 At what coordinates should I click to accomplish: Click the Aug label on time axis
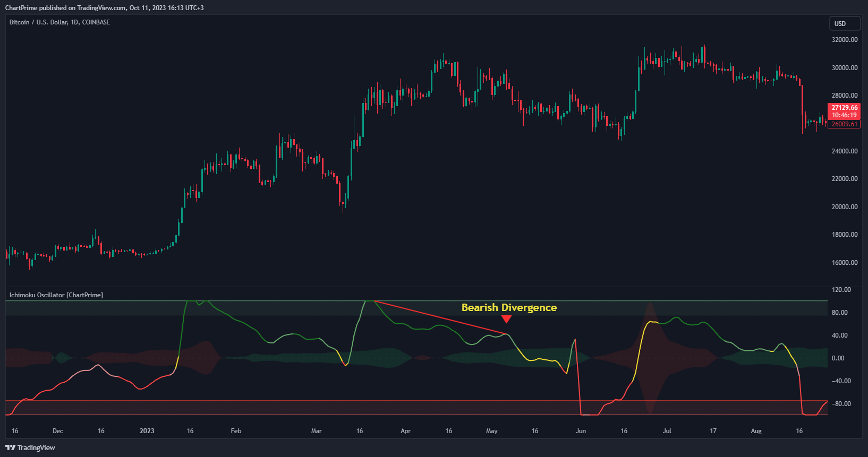click(x=756, y=431)
